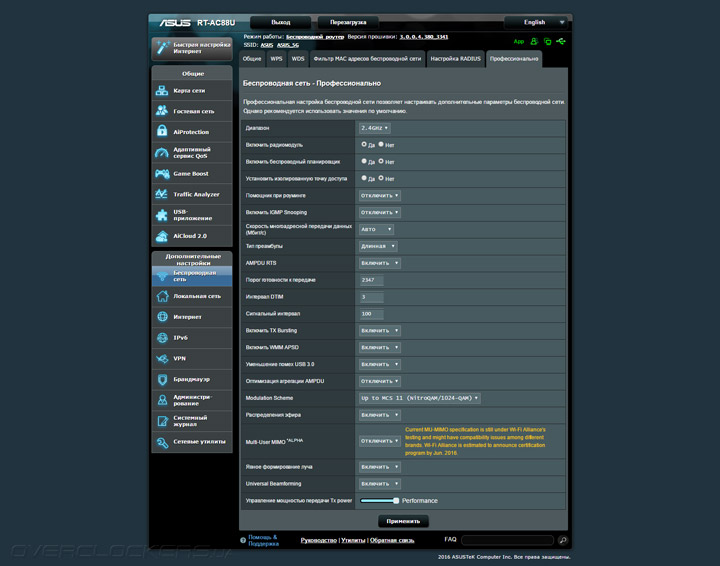Image resolution: width=720 pixels, height=566 pixels.
Task: Click the FAQ search magnifier icon
Action: (x=563, y=540)
